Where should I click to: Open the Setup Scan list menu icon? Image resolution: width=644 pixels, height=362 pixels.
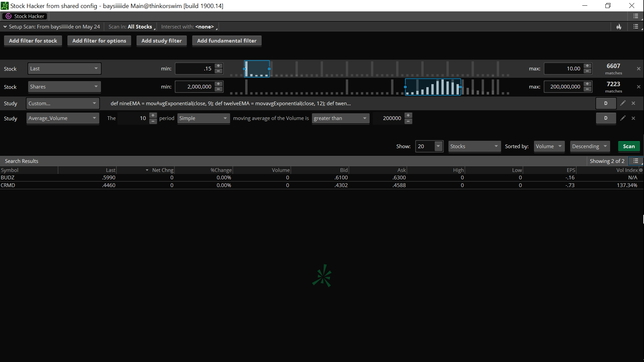[636, 27]
